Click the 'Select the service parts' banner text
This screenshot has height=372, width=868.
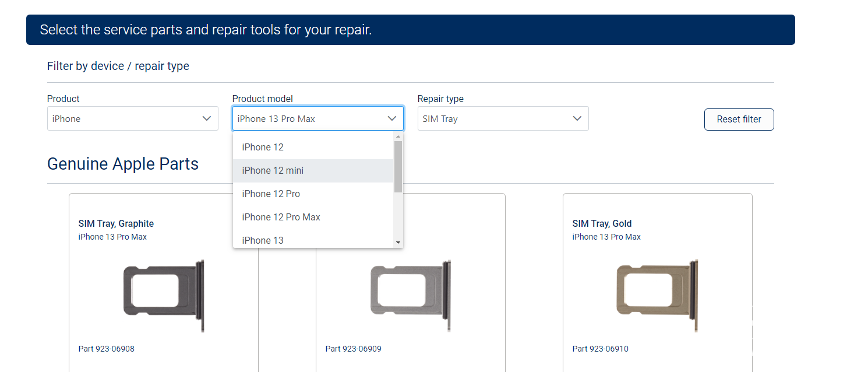pyautogui.click(x=206, y=30)
